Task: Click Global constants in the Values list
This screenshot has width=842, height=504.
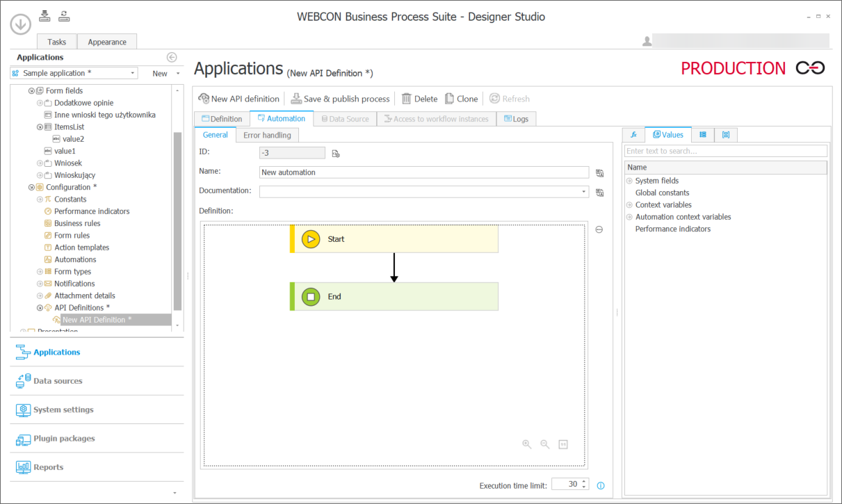Action: (663, 193)
